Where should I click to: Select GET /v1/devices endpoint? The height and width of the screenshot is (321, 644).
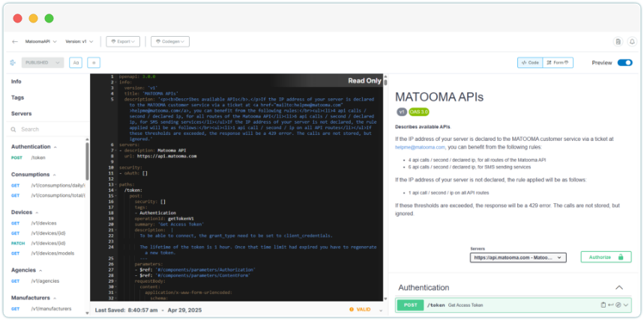pos(34,223)
